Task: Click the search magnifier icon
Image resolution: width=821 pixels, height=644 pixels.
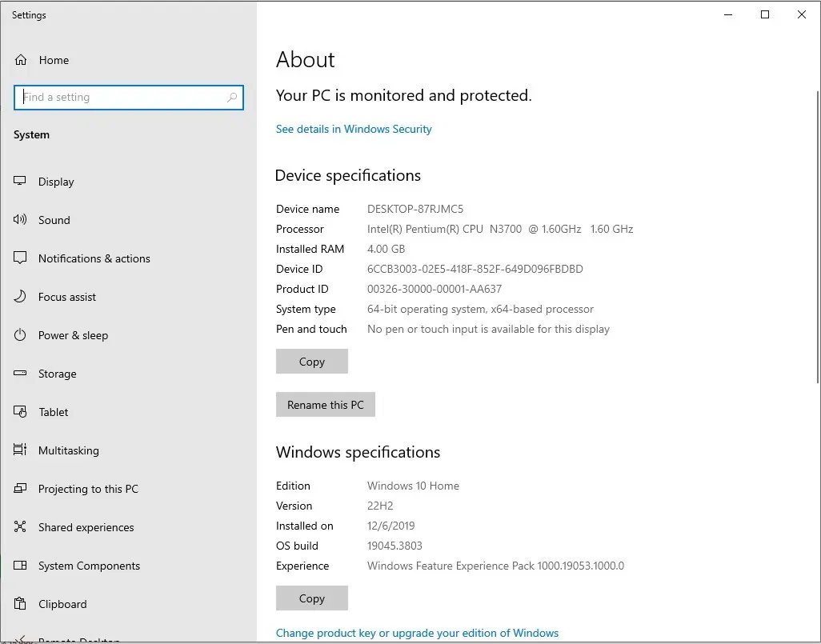Action: pos(232,98)
